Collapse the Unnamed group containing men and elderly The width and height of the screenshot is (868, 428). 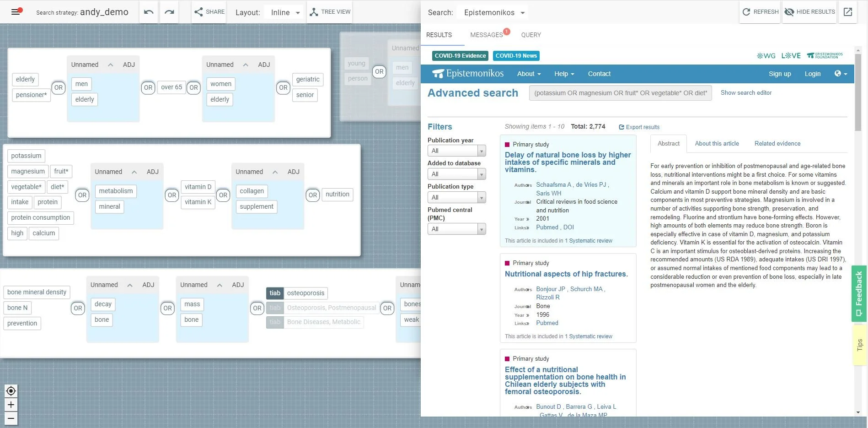click(111, 65)
